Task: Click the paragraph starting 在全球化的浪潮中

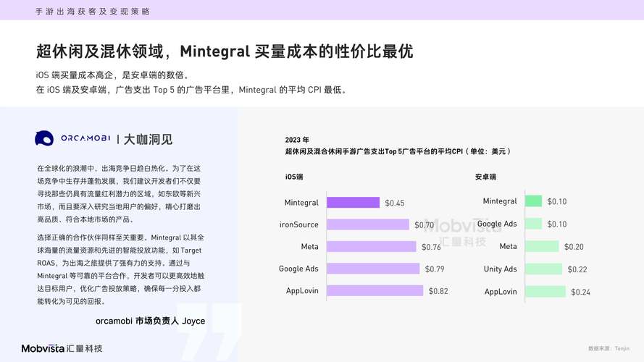Action: pos(119,194)
